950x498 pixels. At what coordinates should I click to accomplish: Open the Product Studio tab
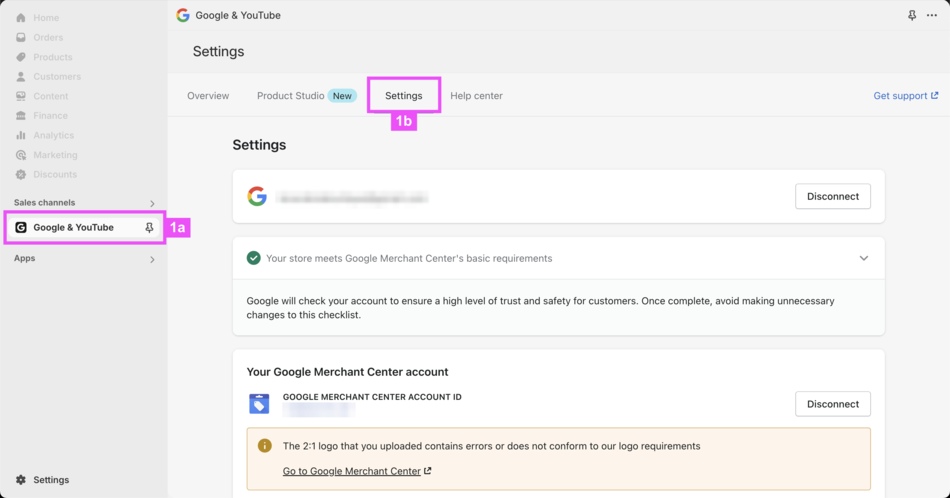[291, 96]
